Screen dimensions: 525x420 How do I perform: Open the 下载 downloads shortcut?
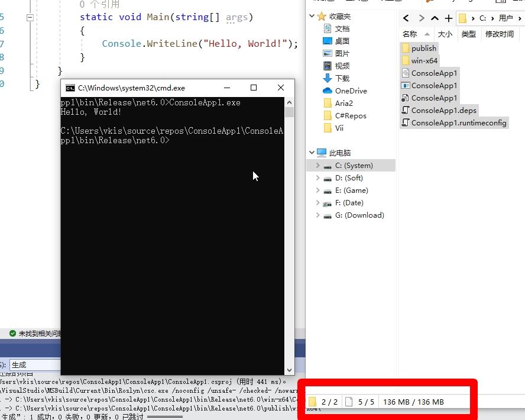point(342,78)
